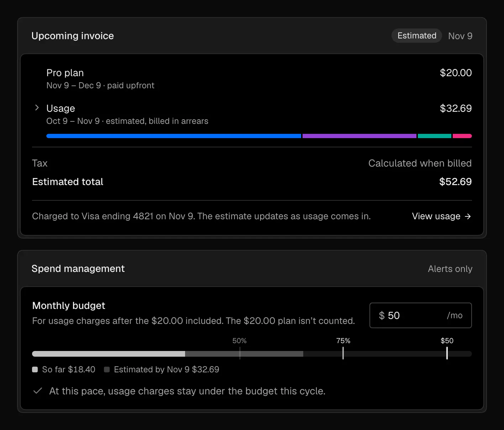Select the pink segment of usage bar
Screen dimensions: 504x430
click(462, 136)
